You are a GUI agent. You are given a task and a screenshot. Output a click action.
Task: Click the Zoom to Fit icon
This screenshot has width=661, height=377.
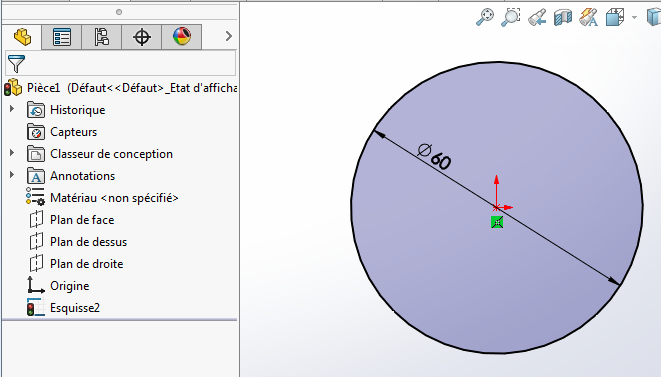pyautogui.click(x=485, y=17)
